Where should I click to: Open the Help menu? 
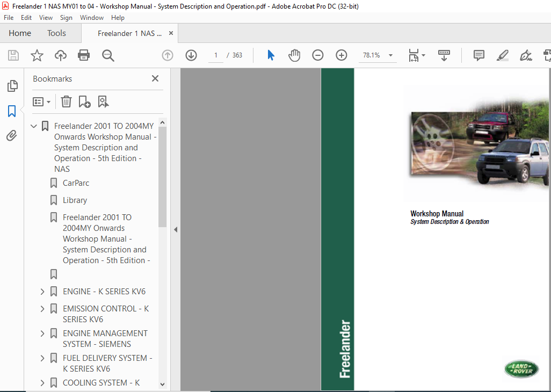point(118,18)
